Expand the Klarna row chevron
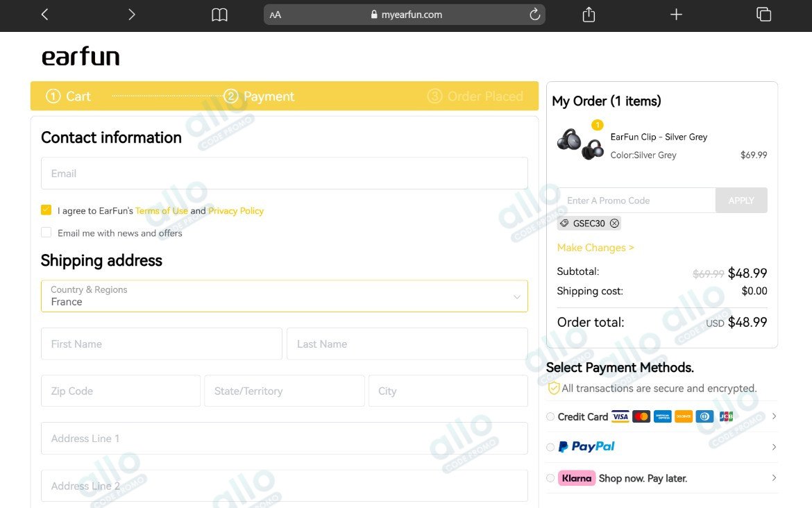This screenshot has width=812, height=508. pyautogui.click(x=774, y=477)
